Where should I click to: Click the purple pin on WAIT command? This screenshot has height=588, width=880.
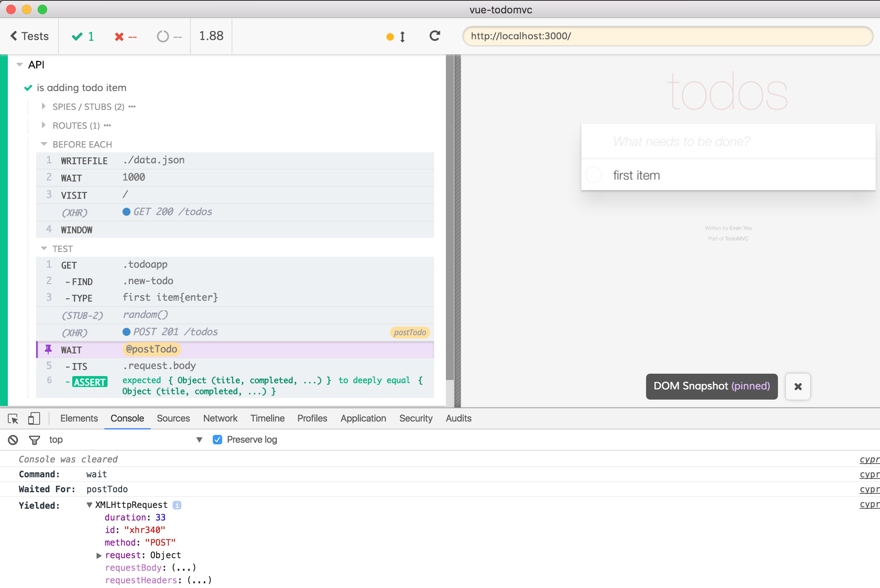48,349
